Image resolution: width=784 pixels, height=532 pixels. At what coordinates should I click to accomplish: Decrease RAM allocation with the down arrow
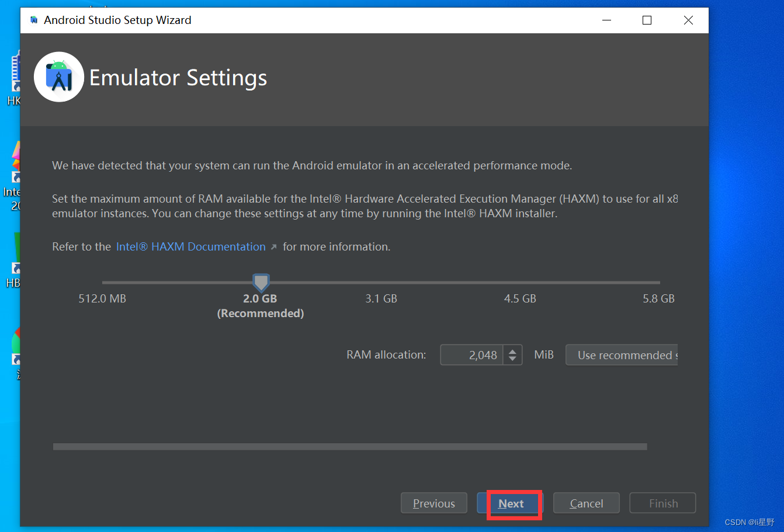[512, 360]
